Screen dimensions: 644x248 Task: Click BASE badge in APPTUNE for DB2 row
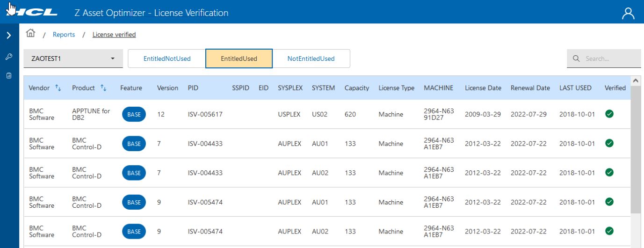134,115
